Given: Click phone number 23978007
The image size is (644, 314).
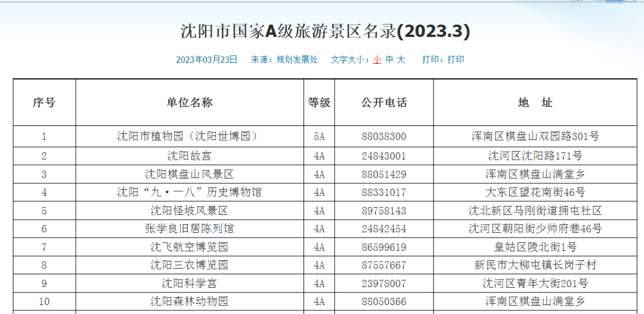Looking at the screenshot, I should [384, 283].
